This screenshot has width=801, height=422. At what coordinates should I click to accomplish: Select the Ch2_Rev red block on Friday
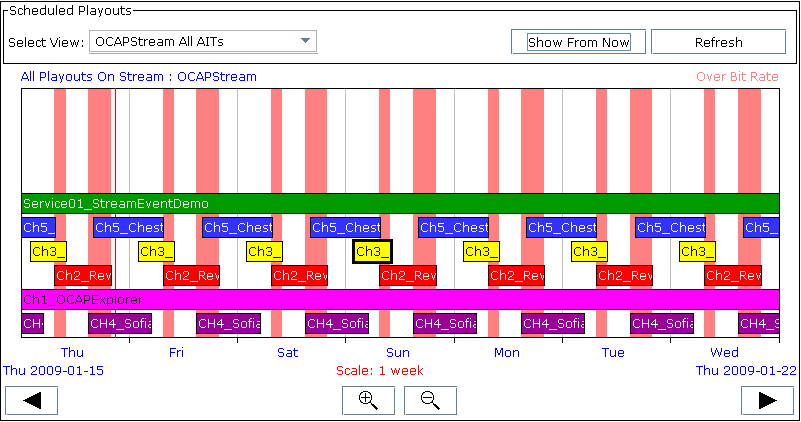192,275
